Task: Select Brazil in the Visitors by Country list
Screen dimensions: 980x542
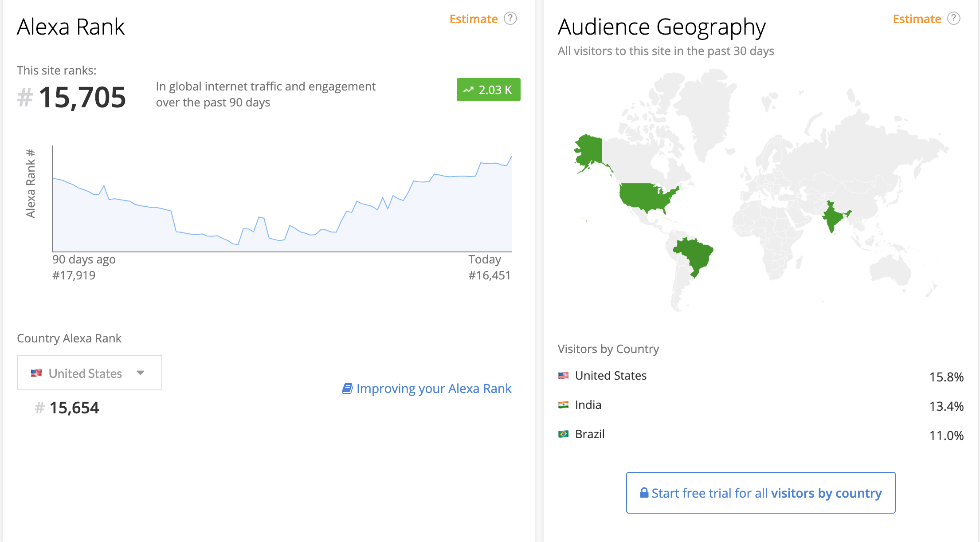Action: click(590, 434)
